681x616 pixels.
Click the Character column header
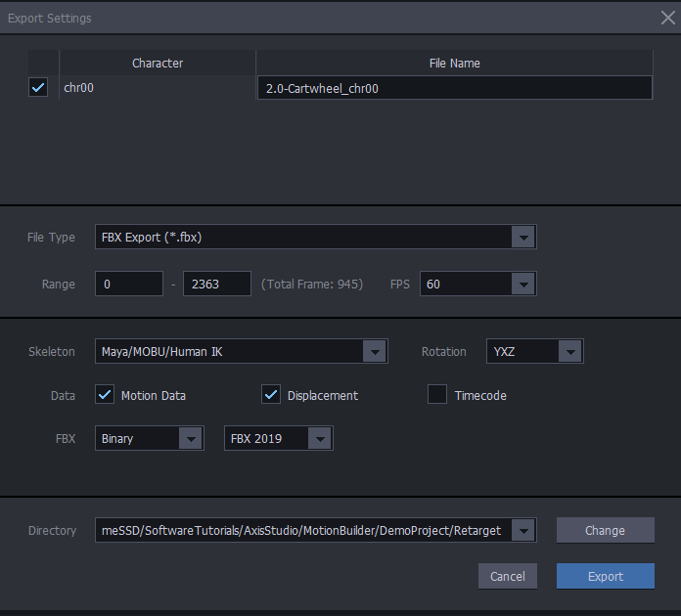[158, 63]
